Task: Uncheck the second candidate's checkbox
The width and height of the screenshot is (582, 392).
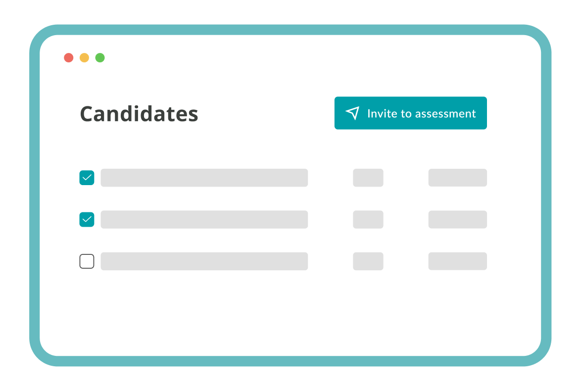Action: coord(87,219)
